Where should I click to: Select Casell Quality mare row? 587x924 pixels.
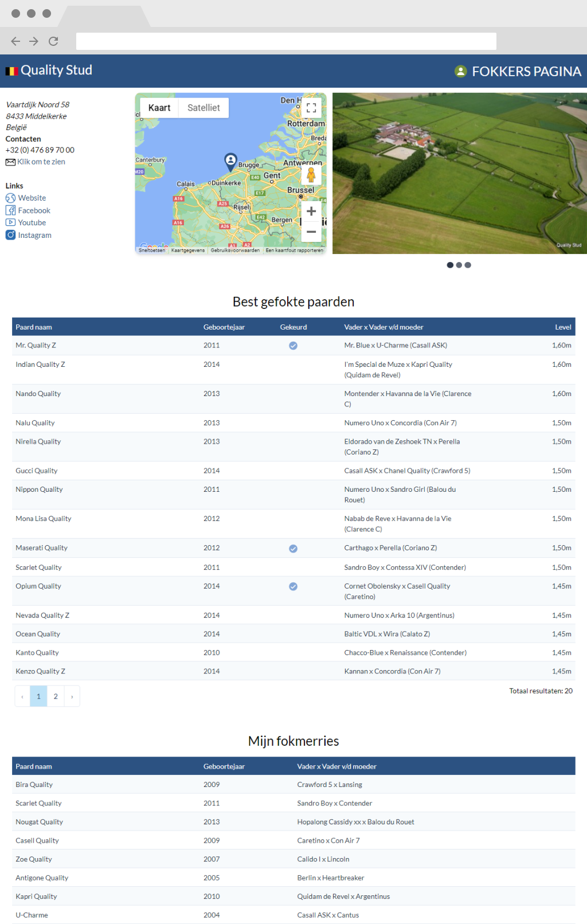tap(293, 840)
